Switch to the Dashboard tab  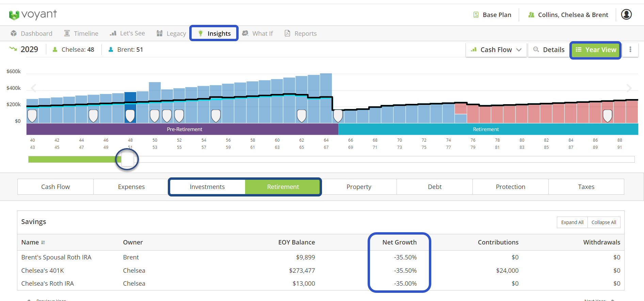point(32,33)
